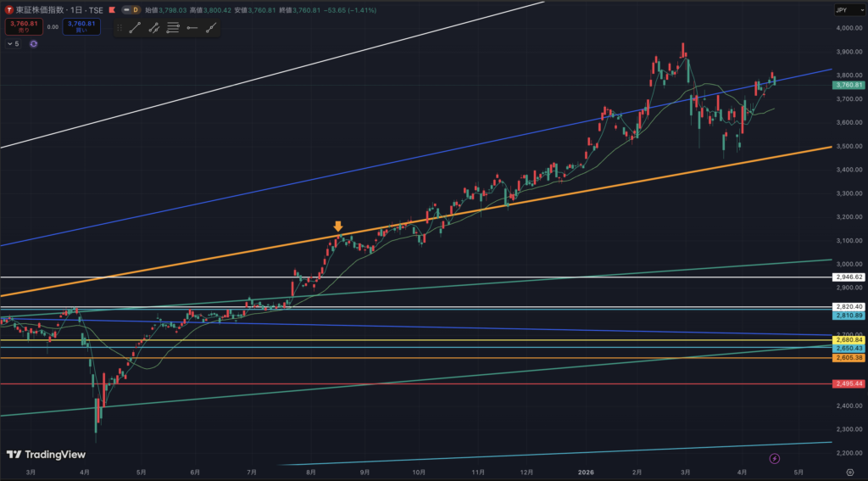Pick the parallel horizontal lines tool
This screenshot has height=481, width=868.
(x=173, y=27)
